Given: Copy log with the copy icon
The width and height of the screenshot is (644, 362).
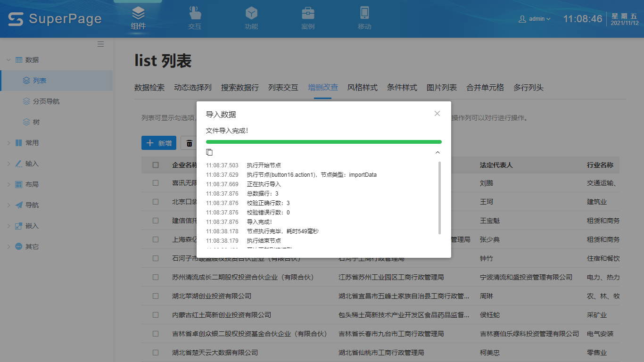Looking at the screenshot, I should click(x=209, y=152).
